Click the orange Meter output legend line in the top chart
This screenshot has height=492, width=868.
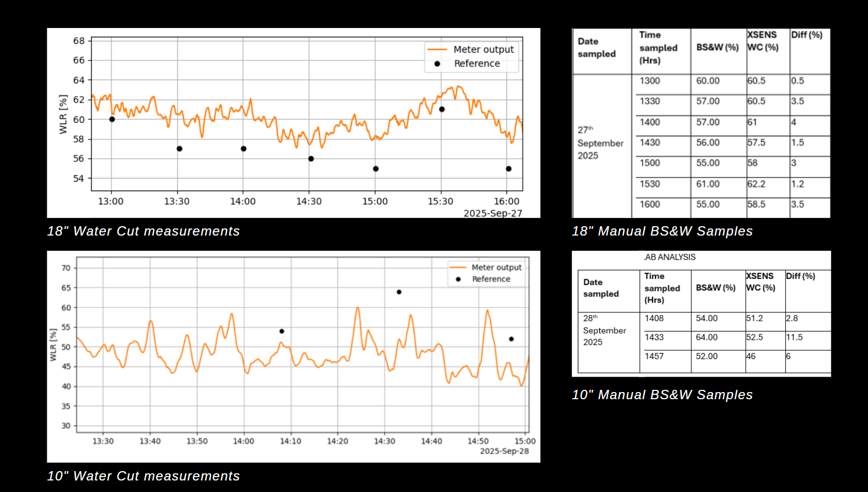click(x=437, y=49)
